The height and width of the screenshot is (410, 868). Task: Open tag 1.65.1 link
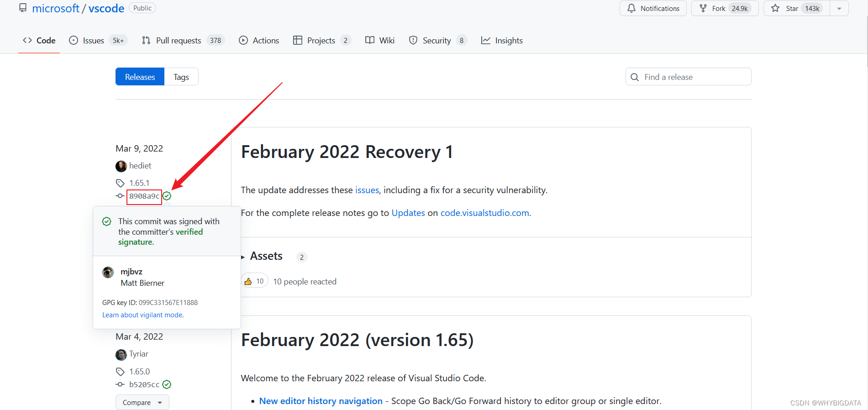click(x=139, y=183)
